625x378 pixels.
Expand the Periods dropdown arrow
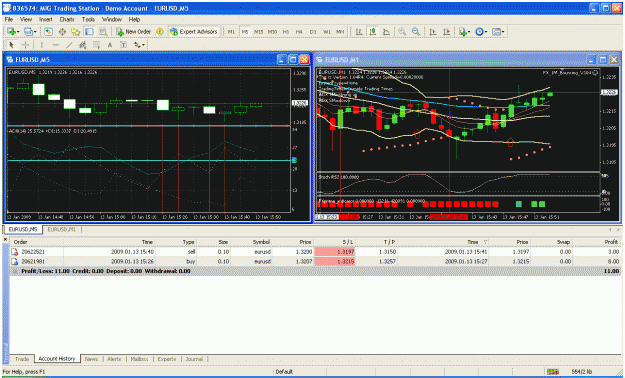[486, 32]
